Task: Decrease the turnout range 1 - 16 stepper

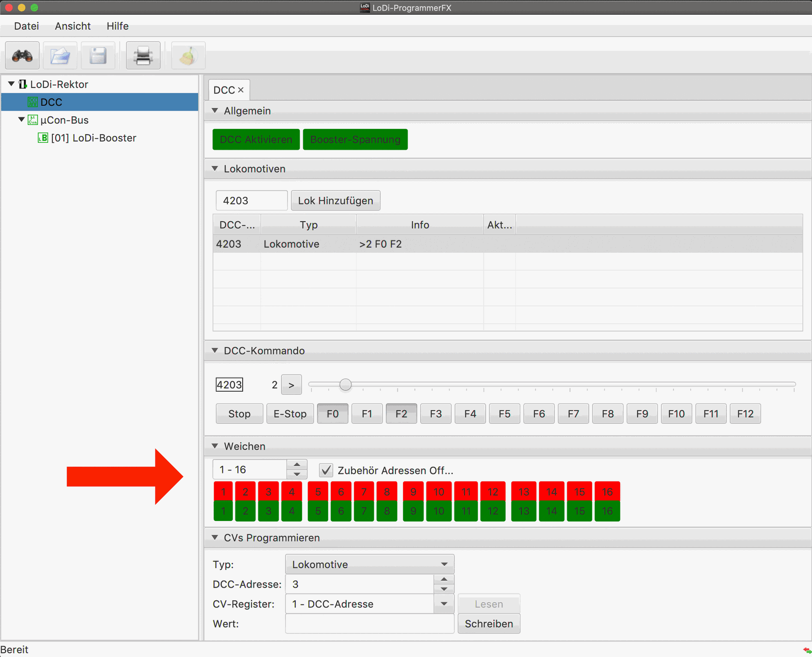Action: coord(297,474)
